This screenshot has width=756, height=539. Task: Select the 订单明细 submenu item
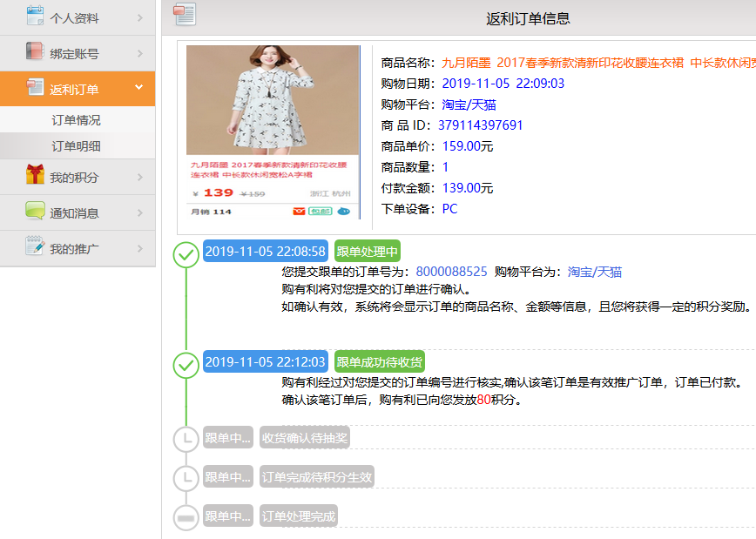[76, 146]
